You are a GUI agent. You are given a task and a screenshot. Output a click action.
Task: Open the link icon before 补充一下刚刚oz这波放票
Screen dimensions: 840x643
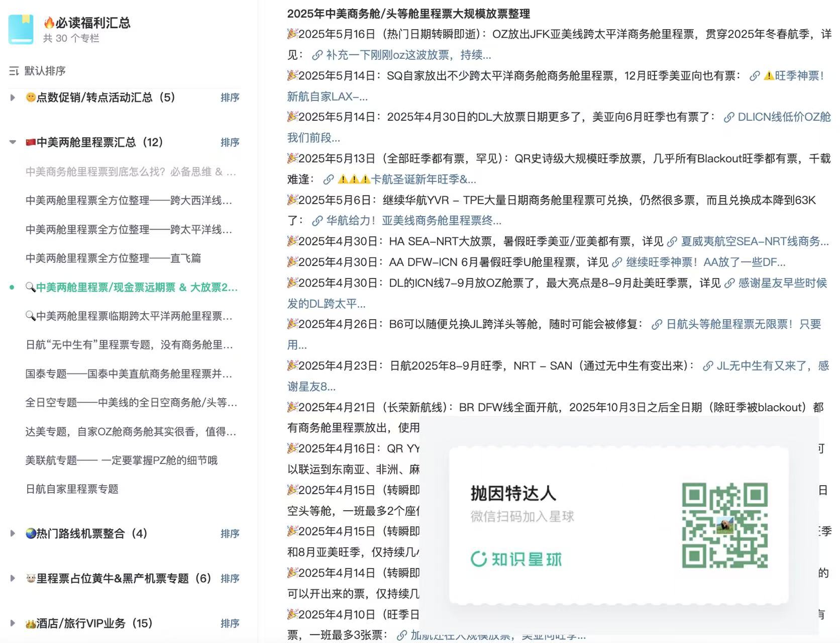coord(318,55)
